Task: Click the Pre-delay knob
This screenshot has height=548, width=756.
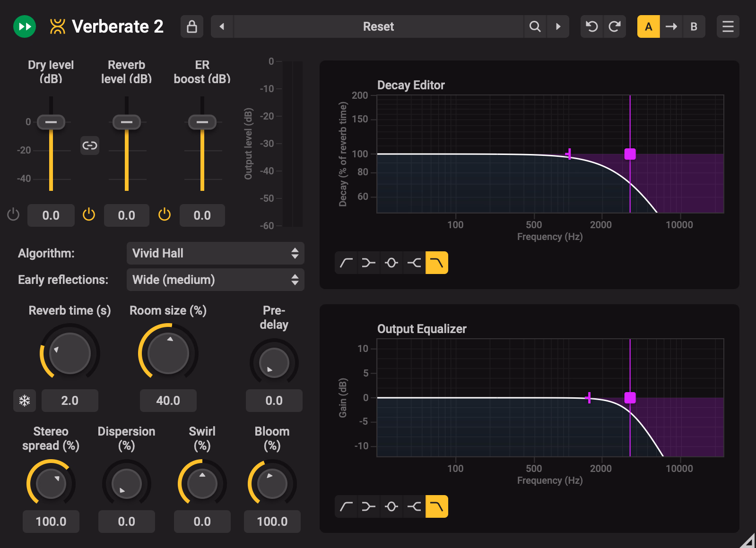Action: [x=274, y=363]
